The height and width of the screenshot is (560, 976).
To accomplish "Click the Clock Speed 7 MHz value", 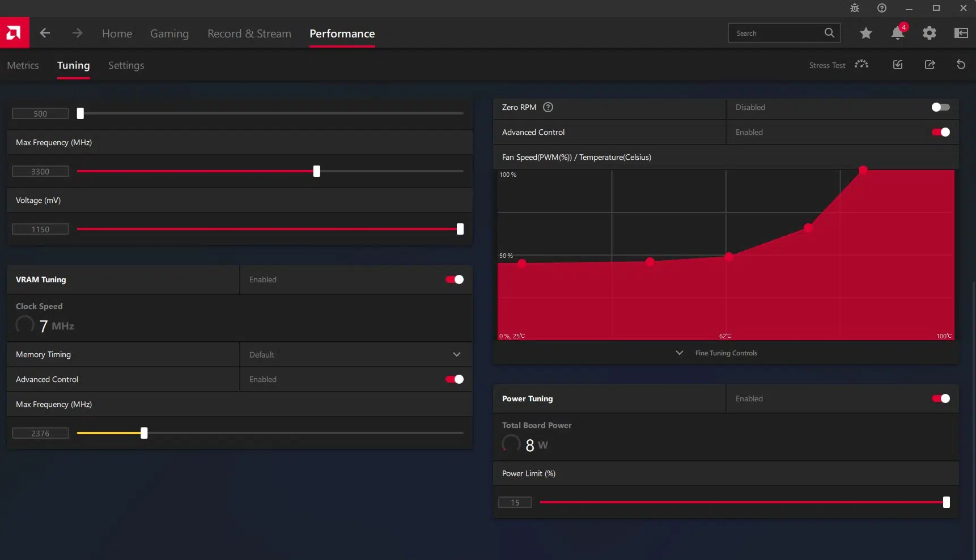I will point(57,326).
